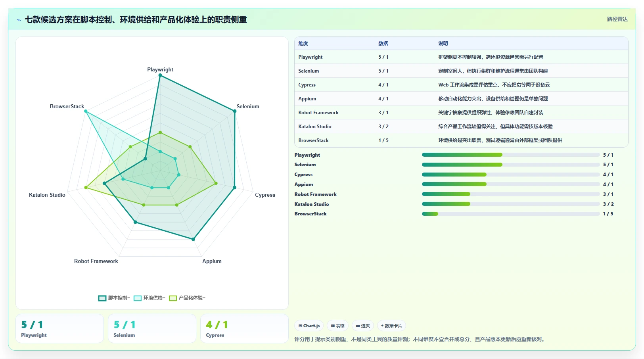Click the Katalon Studio axis label on the radar
This screenshot has width=644, height=359.
[x=47, y=195]
